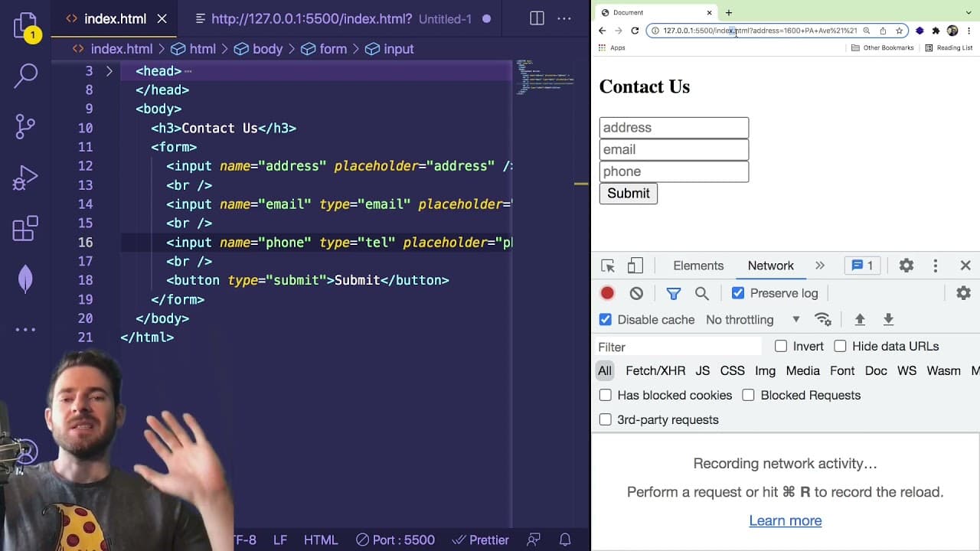Viewport: 980px width, 551px height.
Task: Open Network panel settings gear
Action: click(963, 293)
